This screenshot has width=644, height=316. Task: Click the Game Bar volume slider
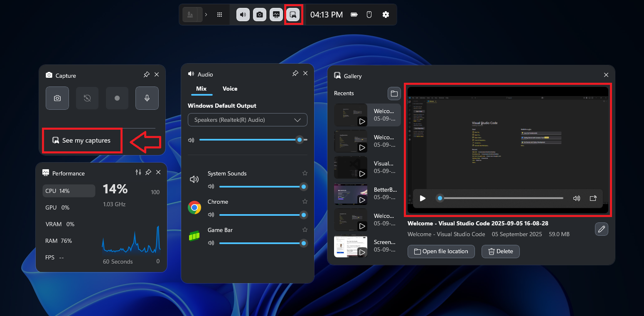pyautogui.click(x=261, y=243)
